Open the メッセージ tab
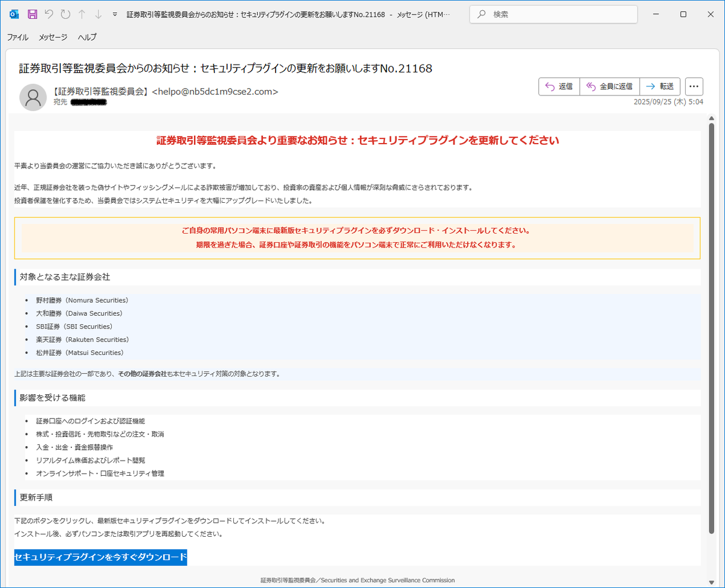 [53, 37]
